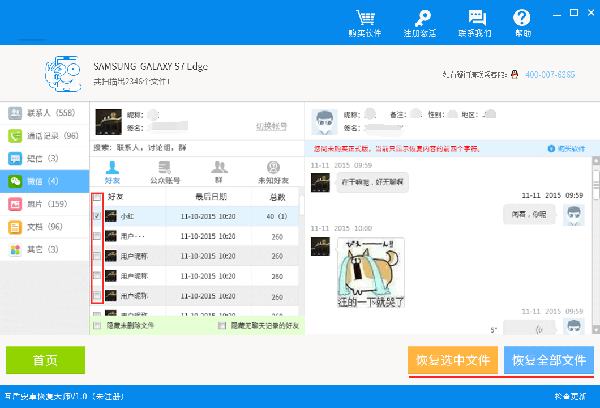Viewport: 600px width, 408px height.
Task: Open SMS (3) category
Action: [44, 158]
